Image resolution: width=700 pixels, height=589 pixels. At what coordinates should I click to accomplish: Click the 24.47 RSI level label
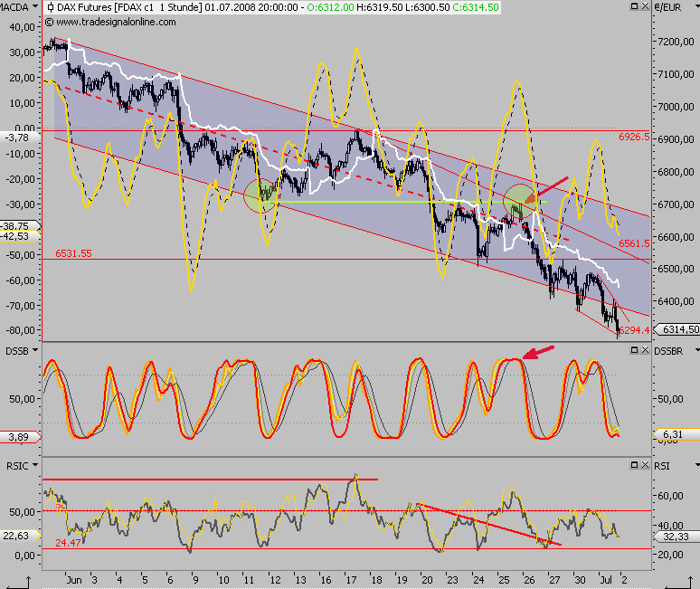[69, 543]
